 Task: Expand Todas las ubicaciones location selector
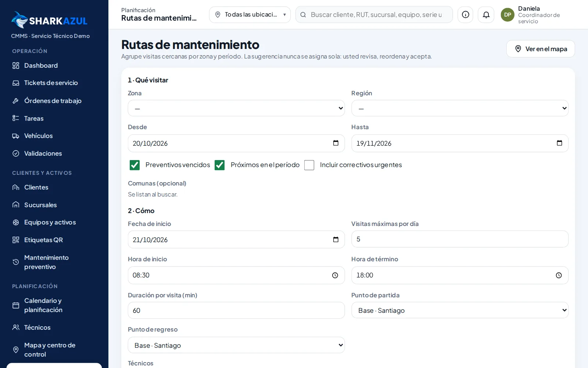tap(250, 15)
